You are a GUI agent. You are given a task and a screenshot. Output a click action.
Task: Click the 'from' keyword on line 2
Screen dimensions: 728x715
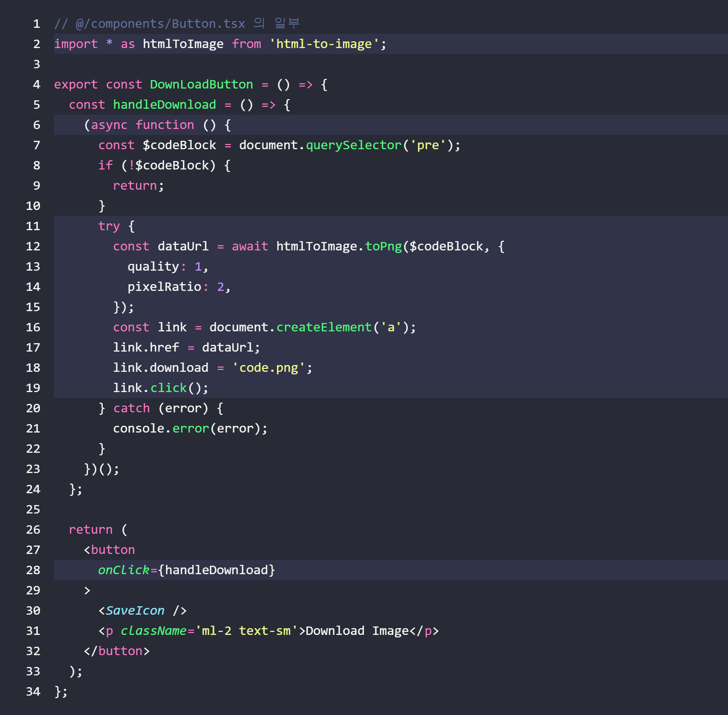[x=246, y=44]
